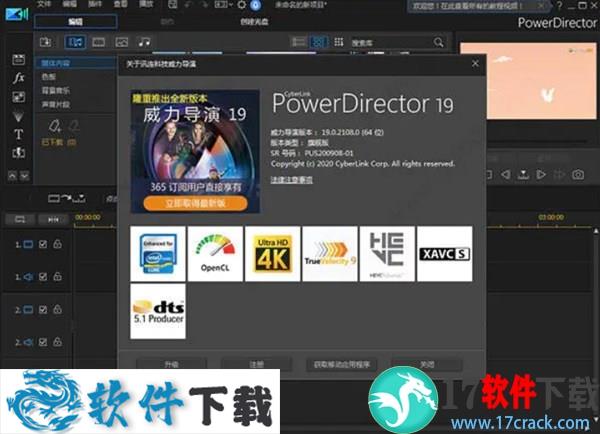This screenshot has width=600, height=434.
Task: Close the About PowerDirector dialog
Action: point(475,64)
